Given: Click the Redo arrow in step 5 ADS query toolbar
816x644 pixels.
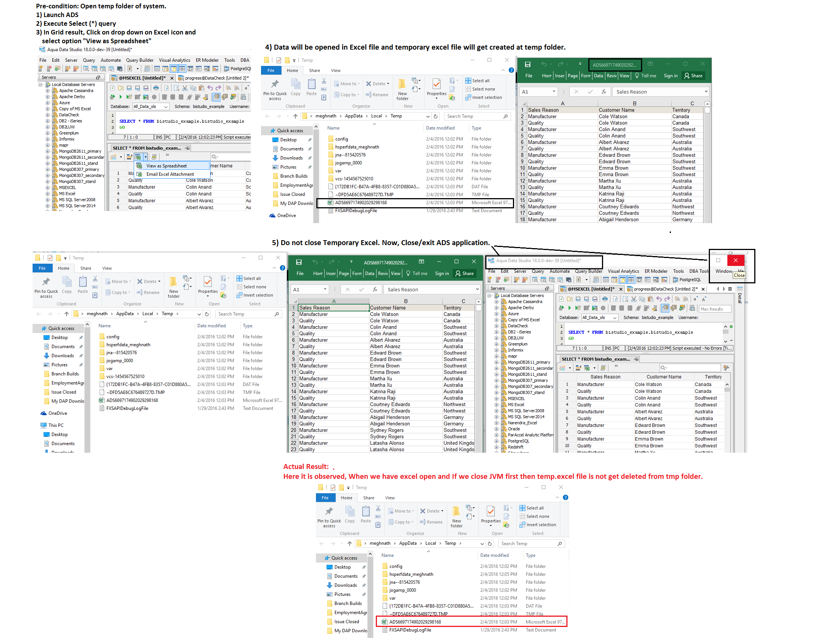Looking at the screenshot, I should [x=667, y=299].
